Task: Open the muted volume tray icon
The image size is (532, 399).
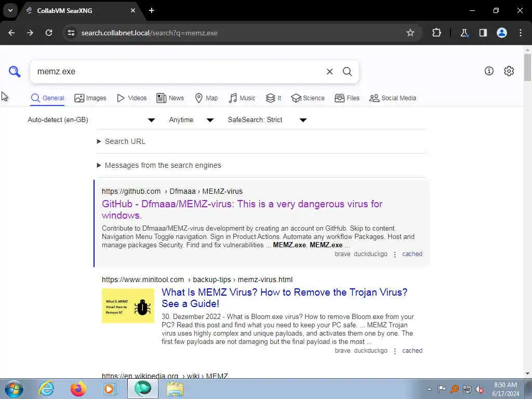Action: (x=480, y=389)
